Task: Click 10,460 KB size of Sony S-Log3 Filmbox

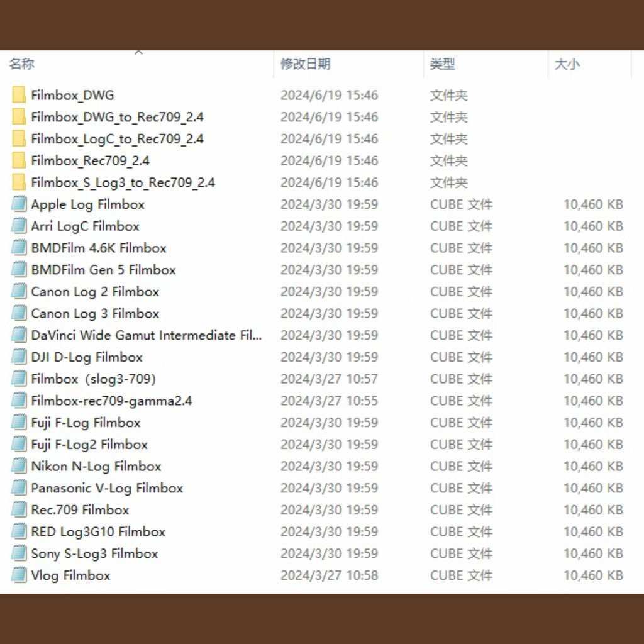Action: (593, 553)
